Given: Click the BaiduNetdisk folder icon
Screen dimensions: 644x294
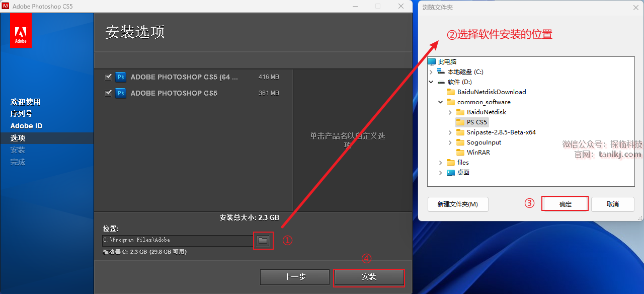Looking at the screenshot, I should [x=460, y=112].
